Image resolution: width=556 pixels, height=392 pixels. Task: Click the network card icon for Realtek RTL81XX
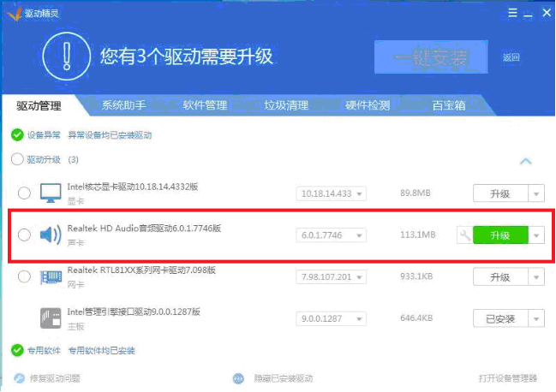51,276
